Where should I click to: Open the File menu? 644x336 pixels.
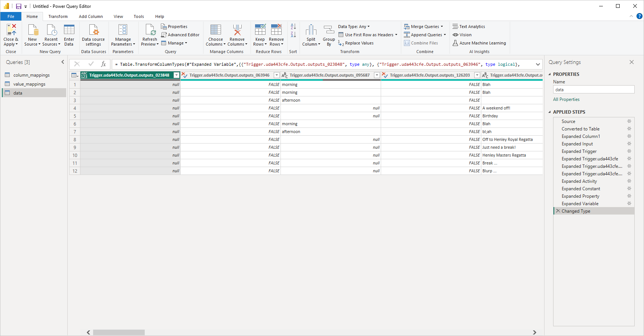coord(11,16)
